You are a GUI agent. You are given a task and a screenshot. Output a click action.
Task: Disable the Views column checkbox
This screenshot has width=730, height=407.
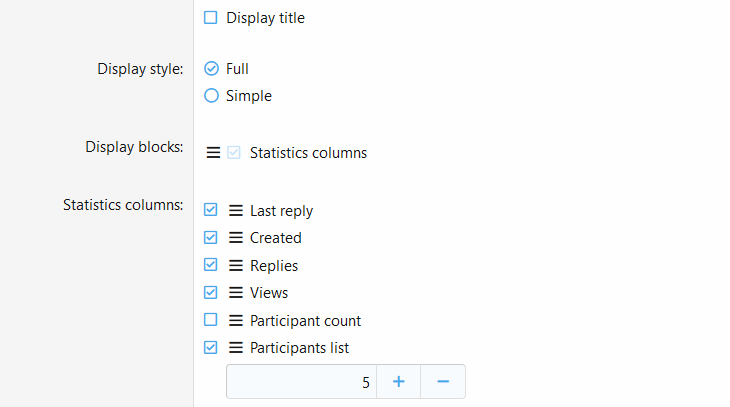tap(210, 292)
